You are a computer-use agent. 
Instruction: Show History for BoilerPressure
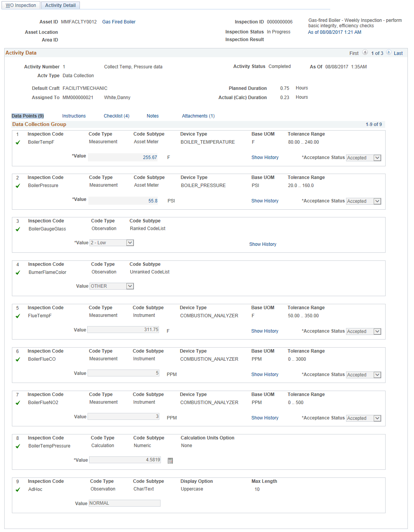tap(265, 201)
